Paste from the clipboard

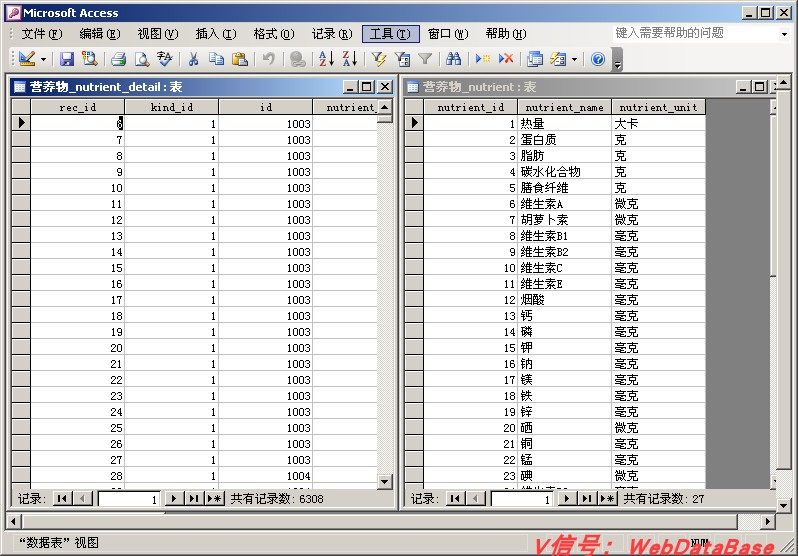coord(240,59)
